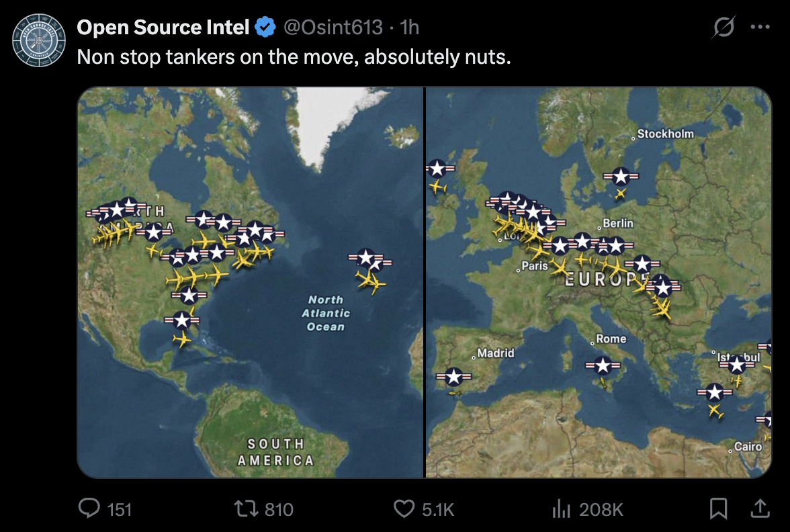The height and width of the screenshot is (532, 790).
Task: View post analytics bar chart icon
Action: (x=560, y=509)
